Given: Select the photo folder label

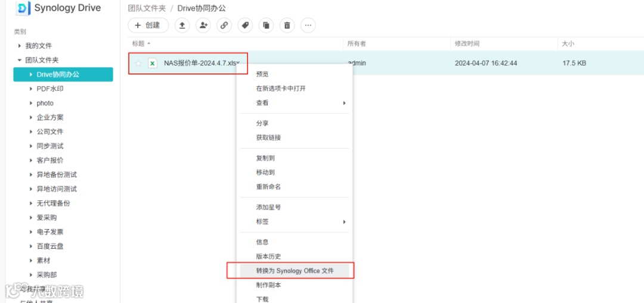Looking at the screenshot, I should coord(45,103).
